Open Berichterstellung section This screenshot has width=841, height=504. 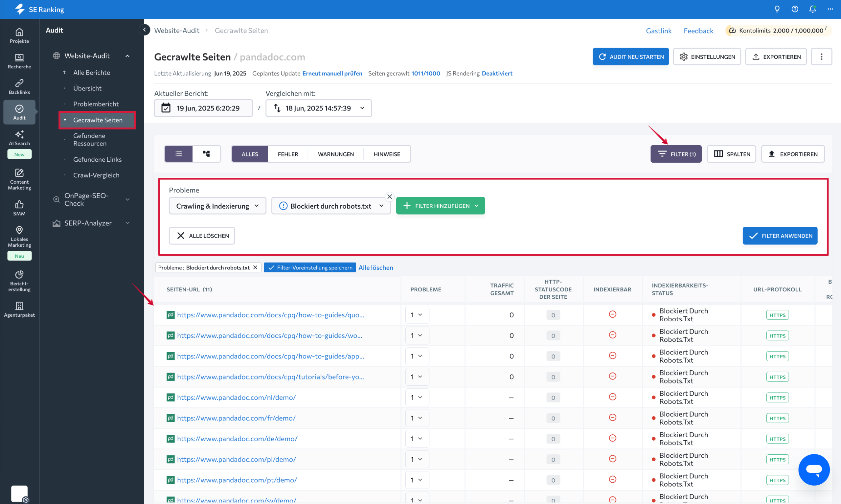(x=19, y=281)
